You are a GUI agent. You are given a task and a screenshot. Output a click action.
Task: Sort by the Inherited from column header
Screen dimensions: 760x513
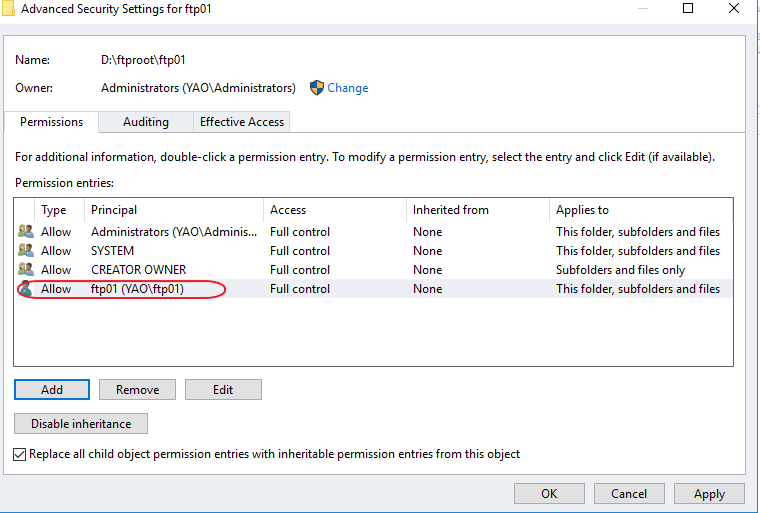(x=450, y=210)
